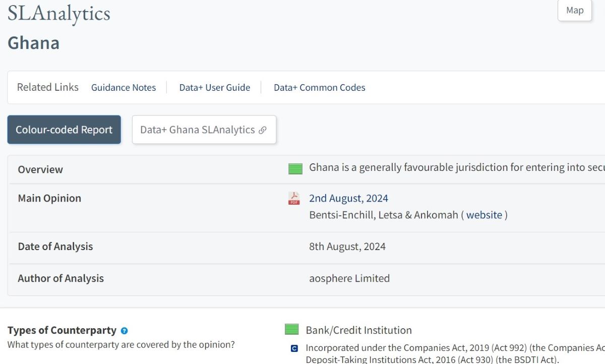Image resolution: width=605 pixels, height=364 pixels.
Task: Click the help icon beside Types of Counterparty
Action: pos(125,331)
